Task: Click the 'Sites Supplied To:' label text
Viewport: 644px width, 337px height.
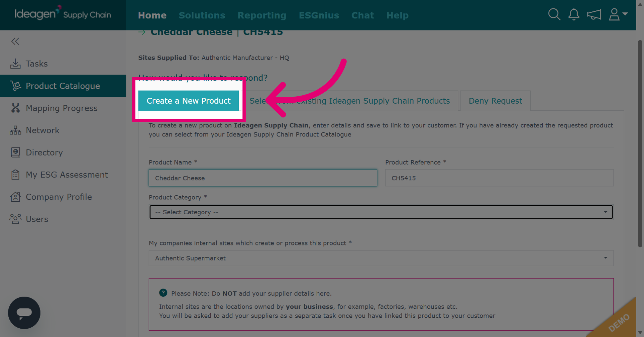Action: pyautogui.click(x=169, y=58)
